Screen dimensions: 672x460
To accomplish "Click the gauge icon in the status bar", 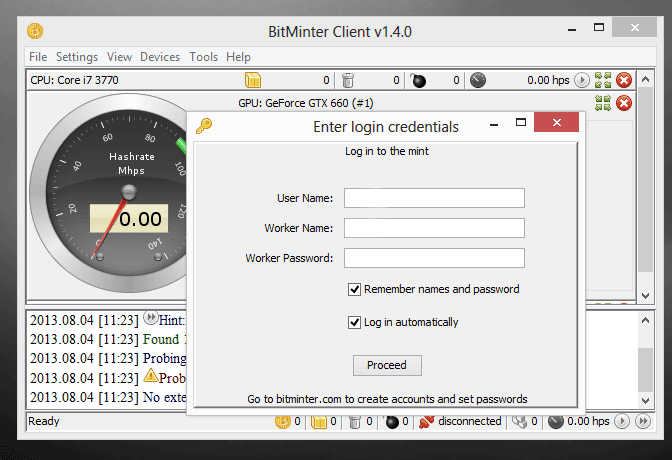I will (556, 422).
